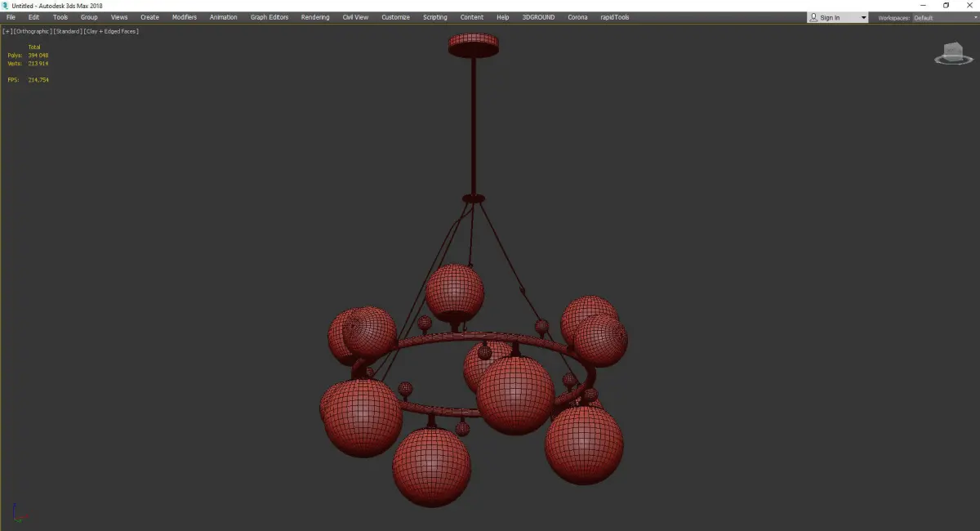Open the Customize menu
Image resolution: width=980 pixels, height=531 pixels.
pos(395,17)
